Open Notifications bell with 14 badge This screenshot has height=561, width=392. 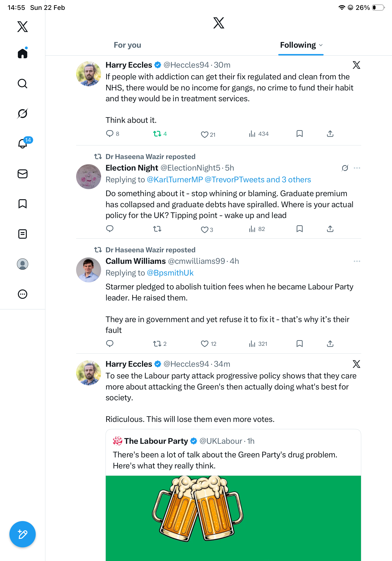click(x=23, y=144)
